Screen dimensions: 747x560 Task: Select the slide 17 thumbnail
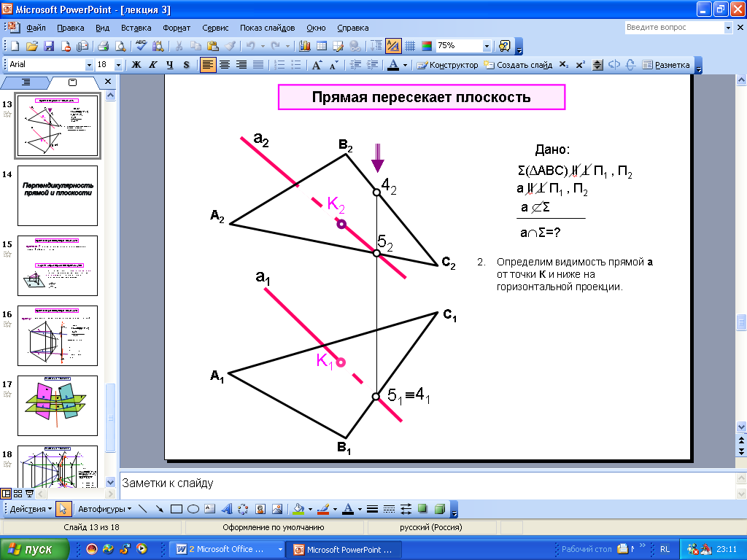click(58, 405)
